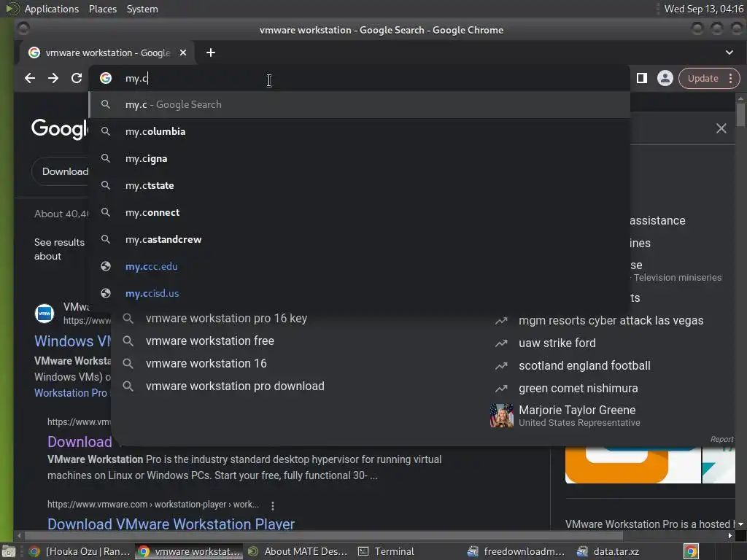Choose 'vmware workstation free' suggestion
The width and height of the screenshot is (747, 560).
click(210, 341)
